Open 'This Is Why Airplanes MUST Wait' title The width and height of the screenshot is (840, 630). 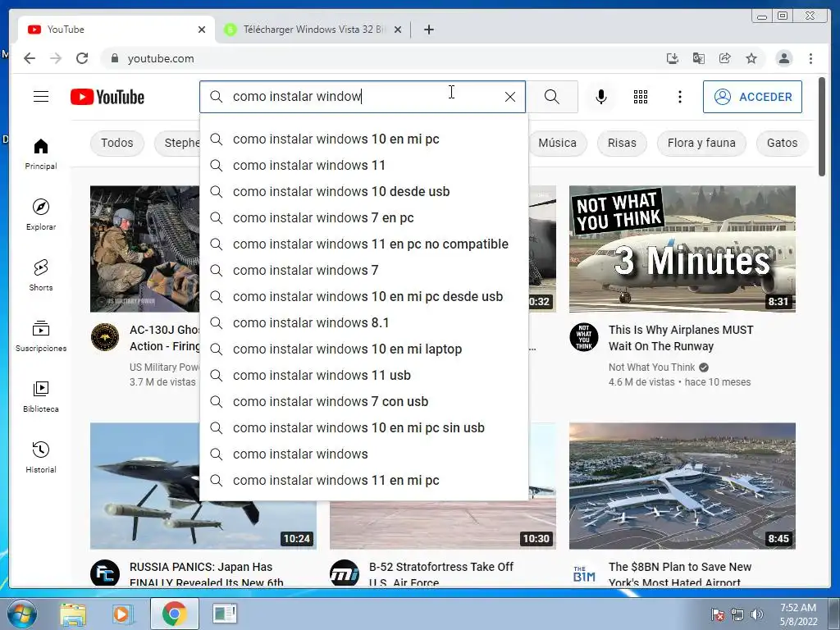(x=681, y=338)
